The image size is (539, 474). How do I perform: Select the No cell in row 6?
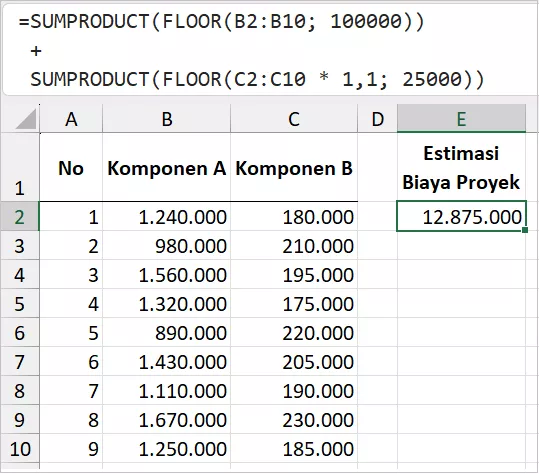pos(71,332)
